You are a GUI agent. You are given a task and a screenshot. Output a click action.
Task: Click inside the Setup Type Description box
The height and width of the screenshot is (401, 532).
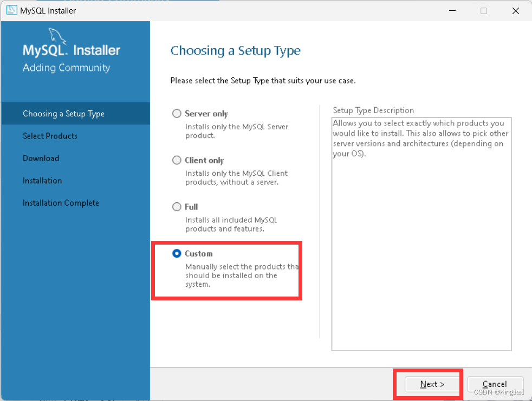(x=421, y=234)
